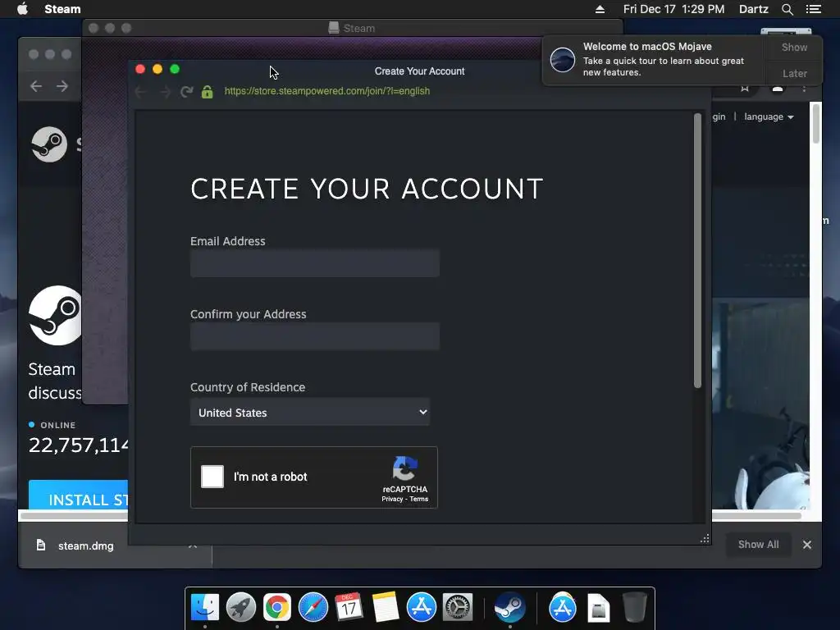Click the reload icon in Create Your Account window

coord(186,92)
